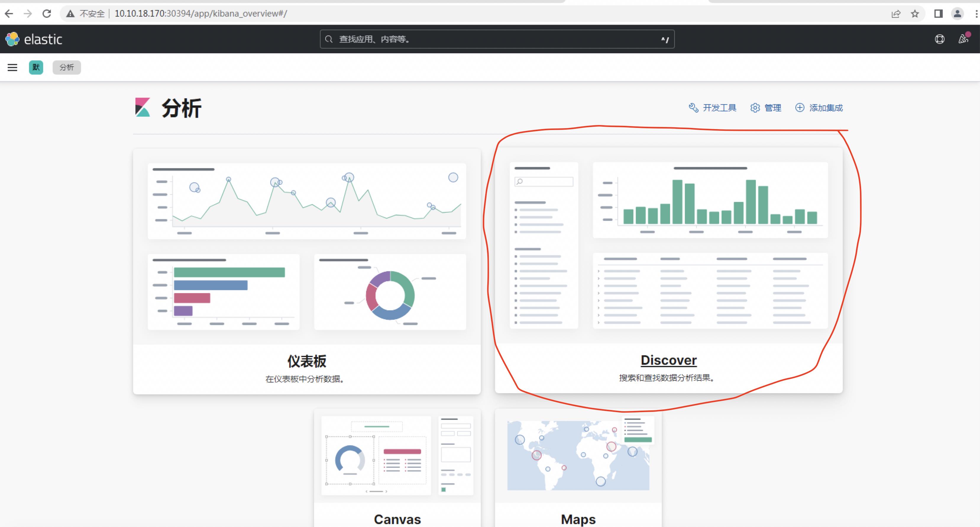Open the Maps card
Image resolution: width=980 pixels, height=527 pixels.
click(578, 519)
